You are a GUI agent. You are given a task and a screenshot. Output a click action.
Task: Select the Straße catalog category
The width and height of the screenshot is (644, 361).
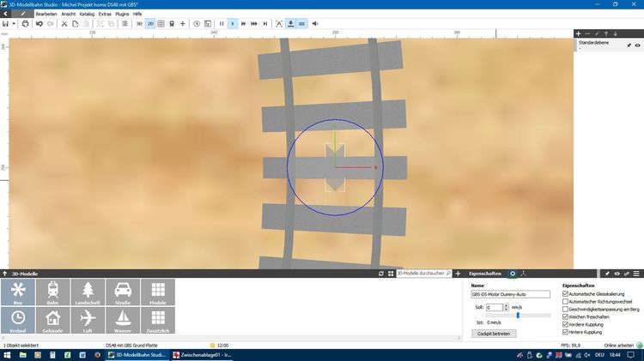coord(123,292)
